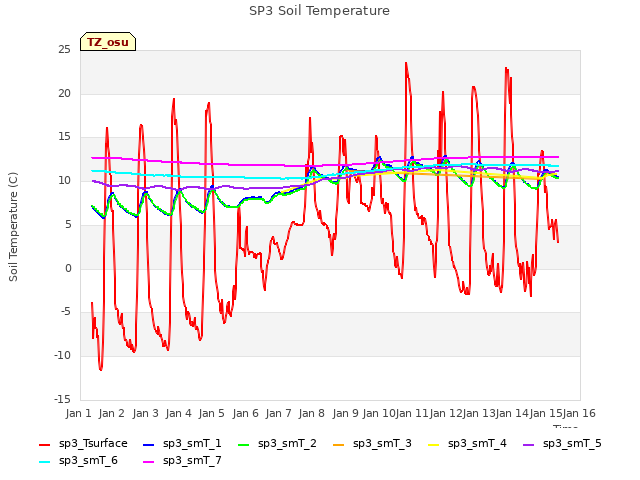The image size is (640, 480).
Task: Click the -15 y-axis tick label
Action: [62, 399]
